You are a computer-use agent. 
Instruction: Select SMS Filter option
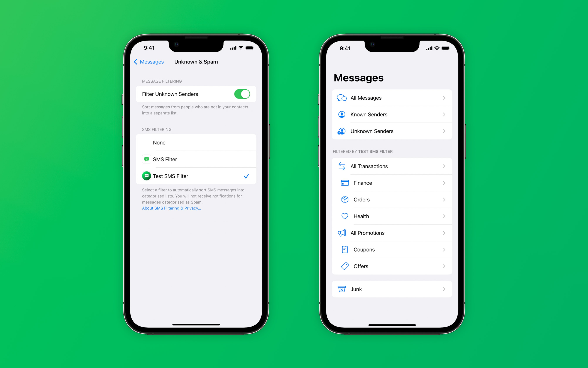coord(196,159)
